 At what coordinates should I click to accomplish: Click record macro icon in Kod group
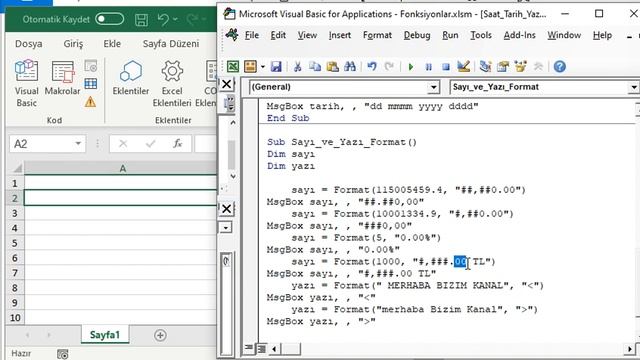click(x=91, y=65)
